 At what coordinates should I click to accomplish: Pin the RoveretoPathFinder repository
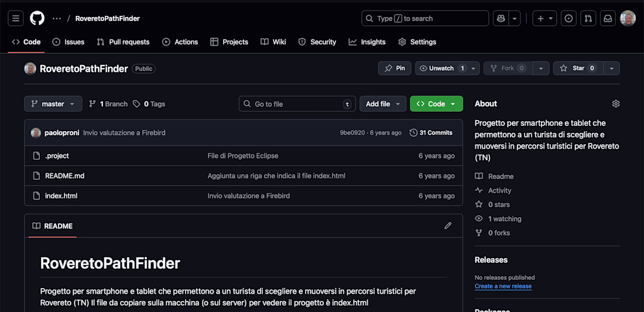tap(395, 68)
